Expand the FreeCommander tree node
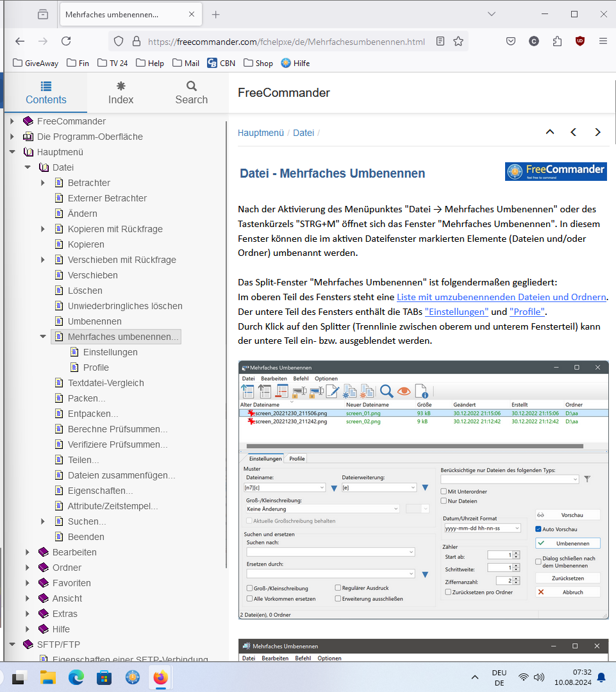This screenshot has width=616, height=692. [12, 121]
